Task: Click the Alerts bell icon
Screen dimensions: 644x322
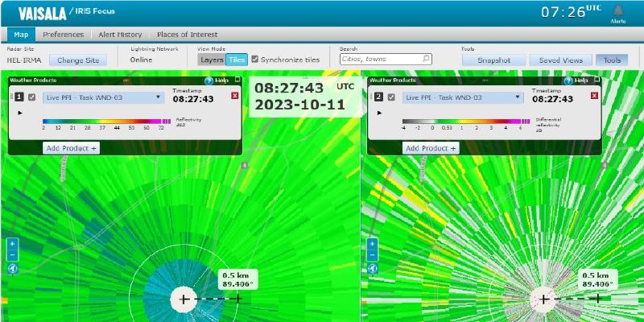Action: point(618,11)
